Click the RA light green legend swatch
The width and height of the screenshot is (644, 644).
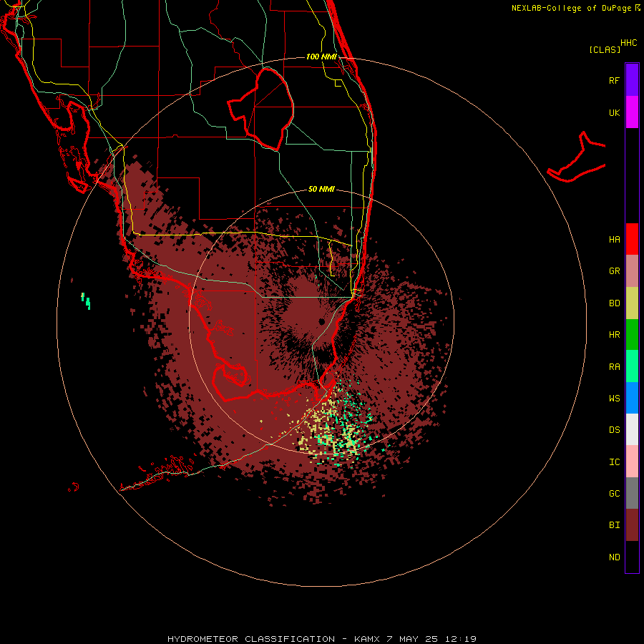[632, 366]
